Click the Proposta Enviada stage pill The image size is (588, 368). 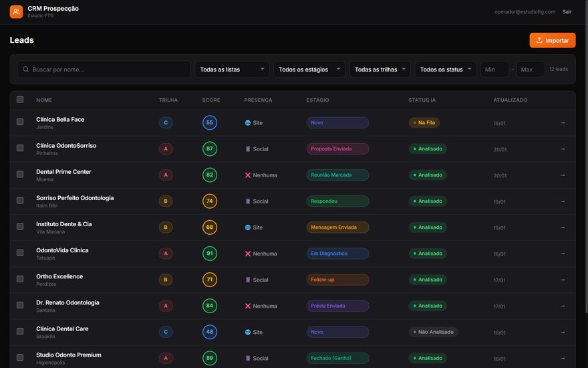point(337,149)
